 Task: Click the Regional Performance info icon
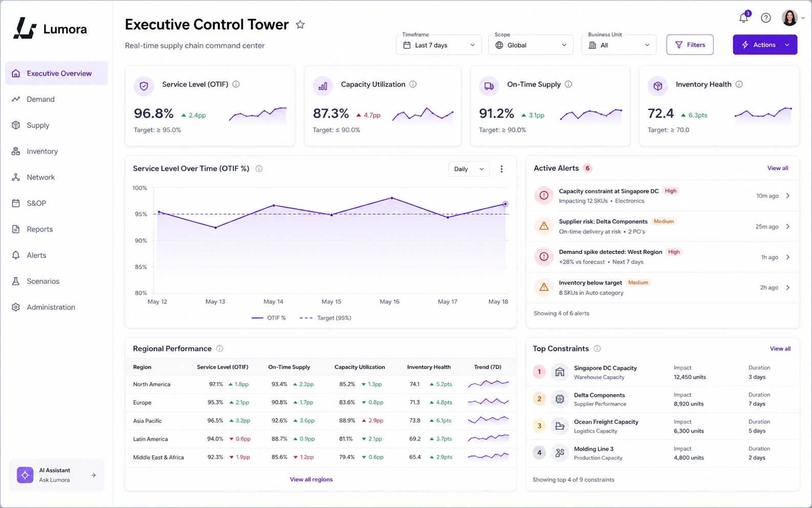tap(220, 349)
